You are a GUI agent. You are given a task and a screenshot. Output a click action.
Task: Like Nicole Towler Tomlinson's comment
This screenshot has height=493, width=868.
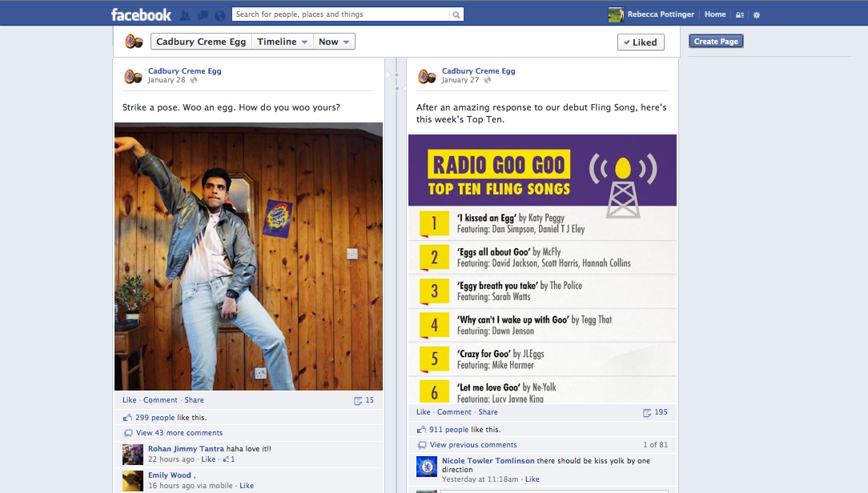pyautogui.click(x=532, y=479)
